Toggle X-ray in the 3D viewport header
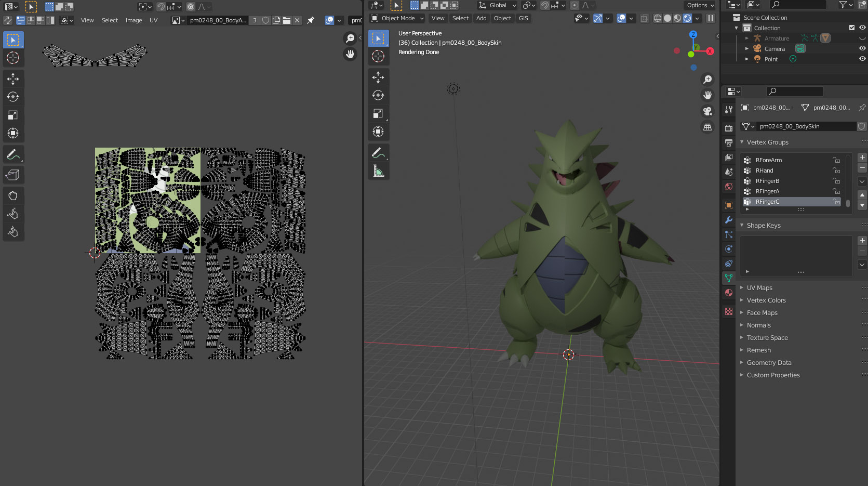Screen dimensions: 868x486 [x=645, y=18]
